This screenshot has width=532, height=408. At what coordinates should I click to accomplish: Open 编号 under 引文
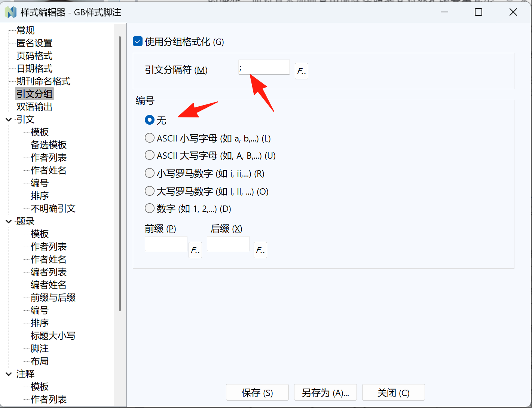click(x=40, y=183)
